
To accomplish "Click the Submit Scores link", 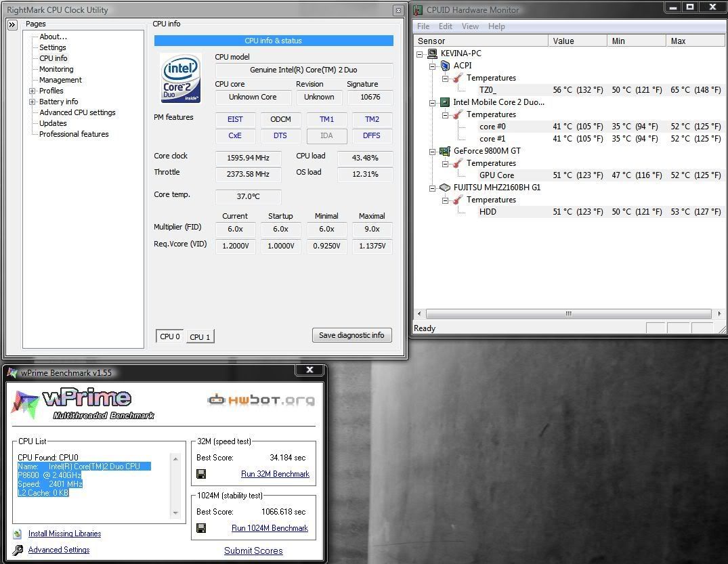I will (x=253, y=550).
